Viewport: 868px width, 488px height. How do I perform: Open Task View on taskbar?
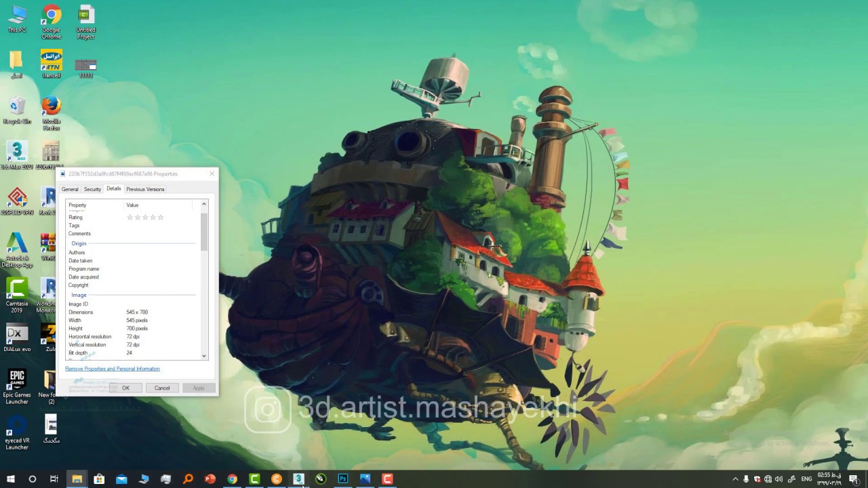tap(54, 479)
